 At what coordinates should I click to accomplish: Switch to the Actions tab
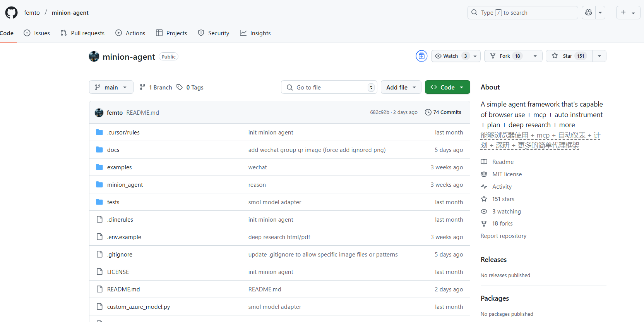pyautogui.click(x=130, y=33)
